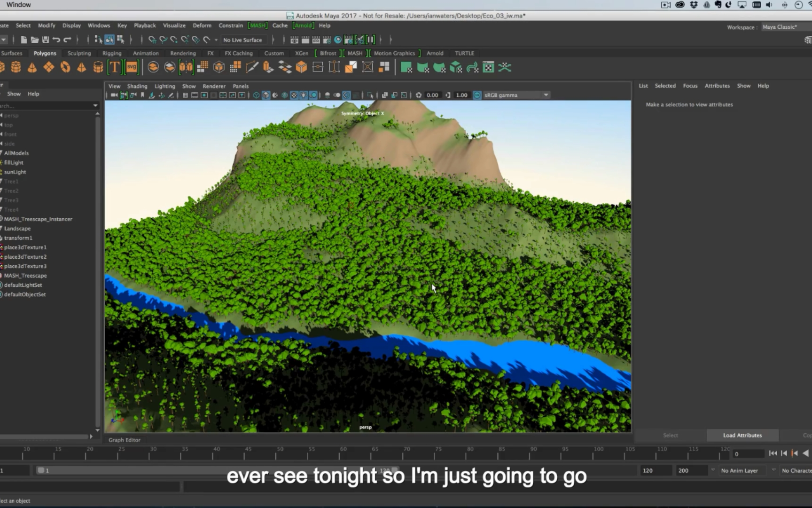The height and width of the screenshot is (508, 812).
Task: Enable Select by Object Type mode
Action: coord(109,40)
